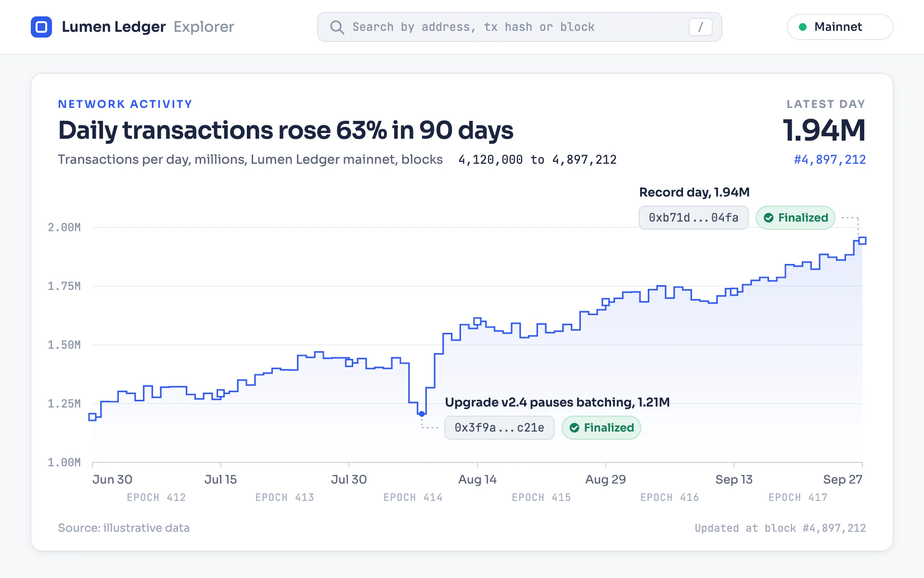The width and height of the screenshot is (924, 578).
Task: Click the checkmark icon in the record day Finalized badge
Action: point(769,218)
